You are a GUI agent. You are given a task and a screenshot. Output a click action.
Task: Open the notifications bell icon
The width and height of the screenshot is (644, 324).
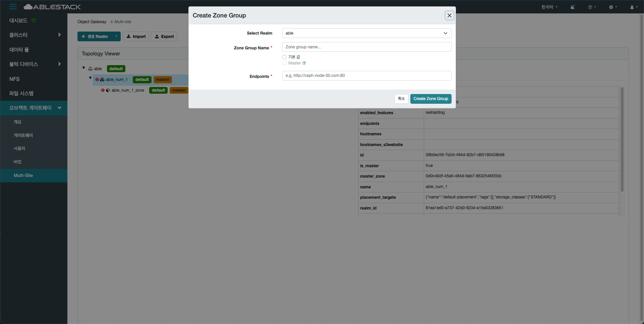[x=573, y=7]
